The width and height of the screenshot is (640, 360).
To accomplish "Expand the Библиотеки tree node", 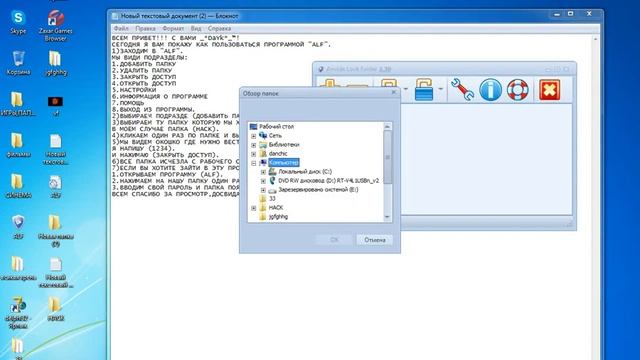I will (253, 145).
